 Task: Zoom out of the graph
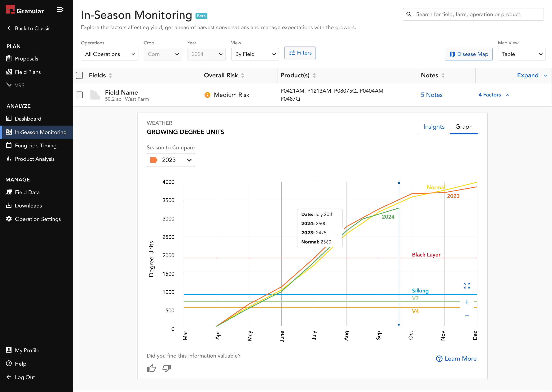click(x=467, y=316)
